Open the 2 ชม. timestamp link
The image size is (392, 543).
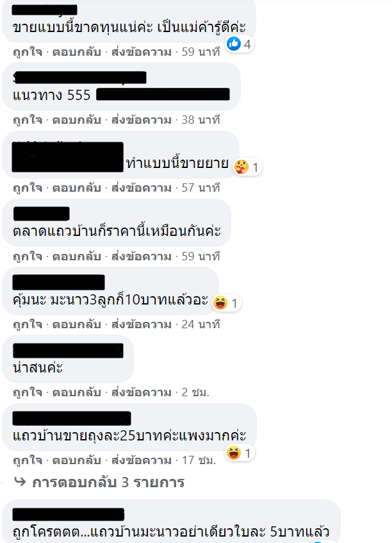(x=195, y=392)
